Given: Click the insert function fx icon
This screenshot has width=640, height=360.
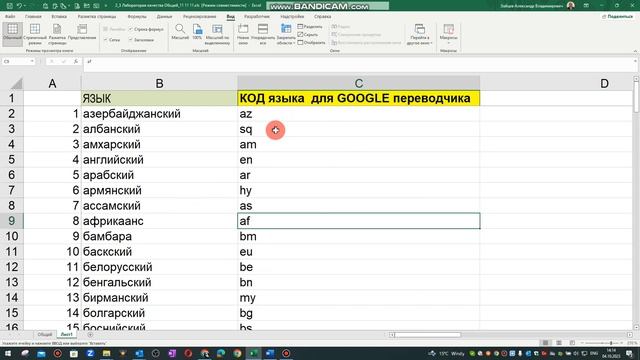Looking at the screenshot, I should (x=76, y=61).
